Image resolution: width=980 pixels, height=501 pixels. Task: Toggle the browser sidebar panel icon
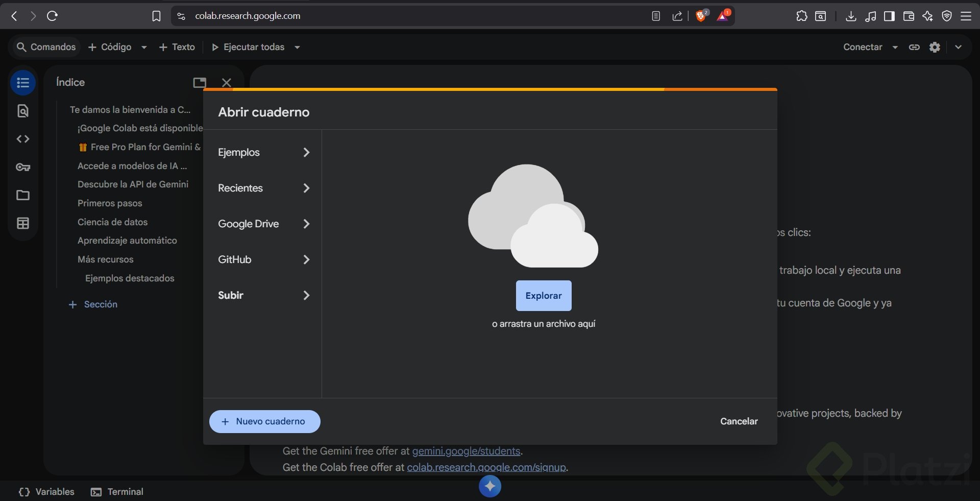click(889, 16)
